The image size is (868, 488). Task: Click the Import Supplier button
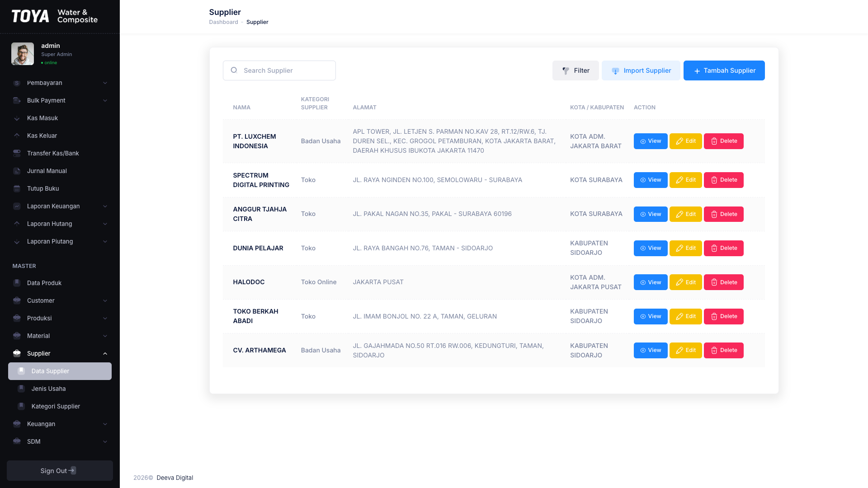[641, 70]
